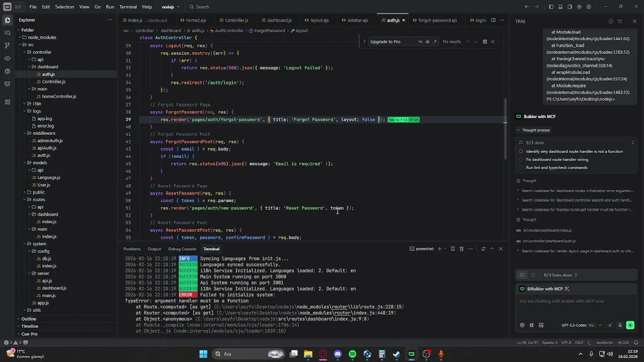Switch to Problems panel tab
The image size is (644, 362).
pyautogui.click(x=132, y=249)
